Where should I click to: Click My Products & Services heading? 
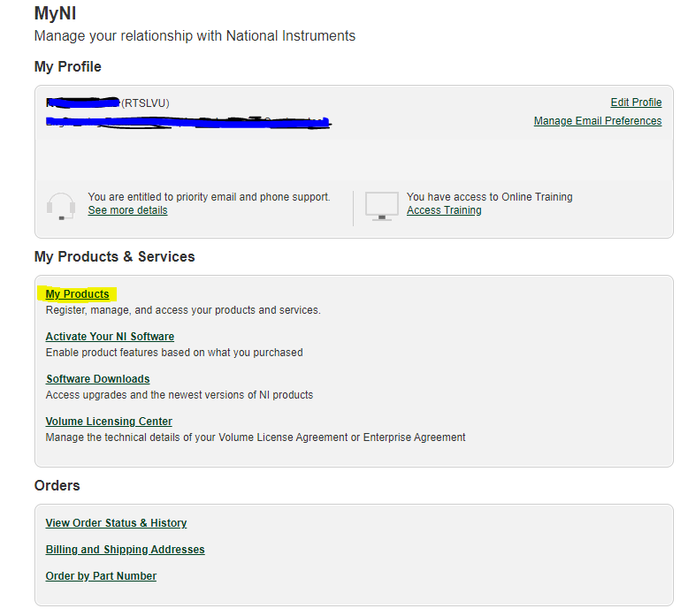pos(114,256)
